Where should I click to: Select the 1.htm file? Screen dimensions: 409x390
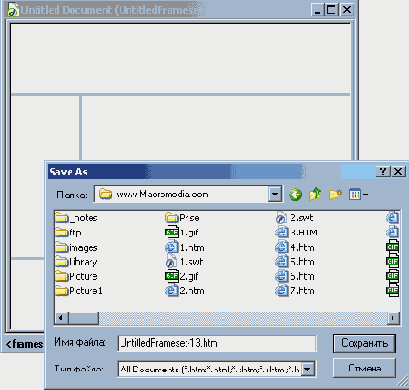pyautogui.click(x=185, y=247)
